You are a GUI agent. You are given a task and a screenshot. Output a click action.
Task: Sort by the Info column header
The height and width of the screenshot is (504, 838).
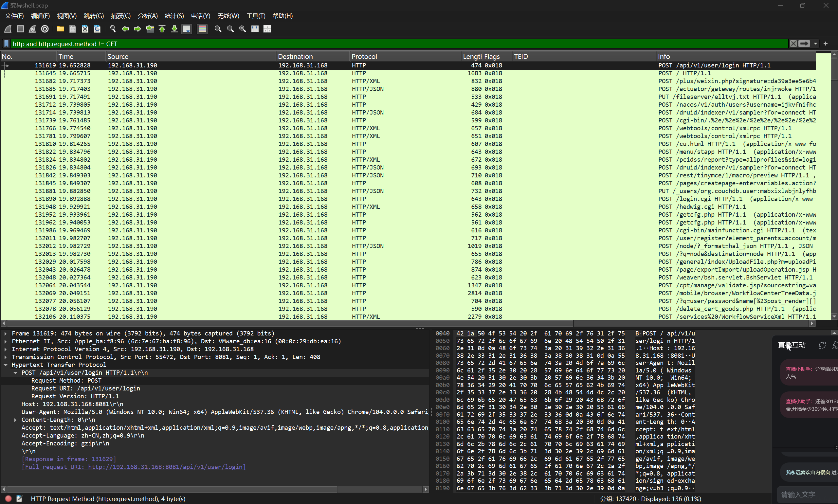(x=736, y=56)
